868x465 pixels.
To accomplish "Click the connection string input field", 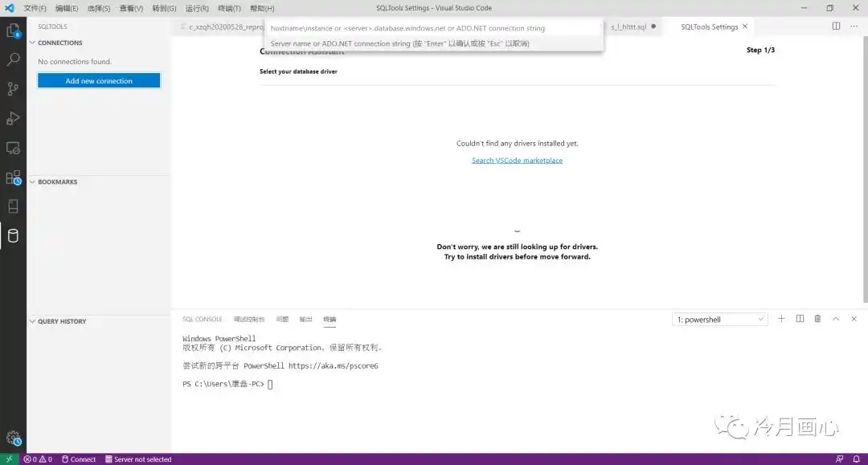I will 432,27.
